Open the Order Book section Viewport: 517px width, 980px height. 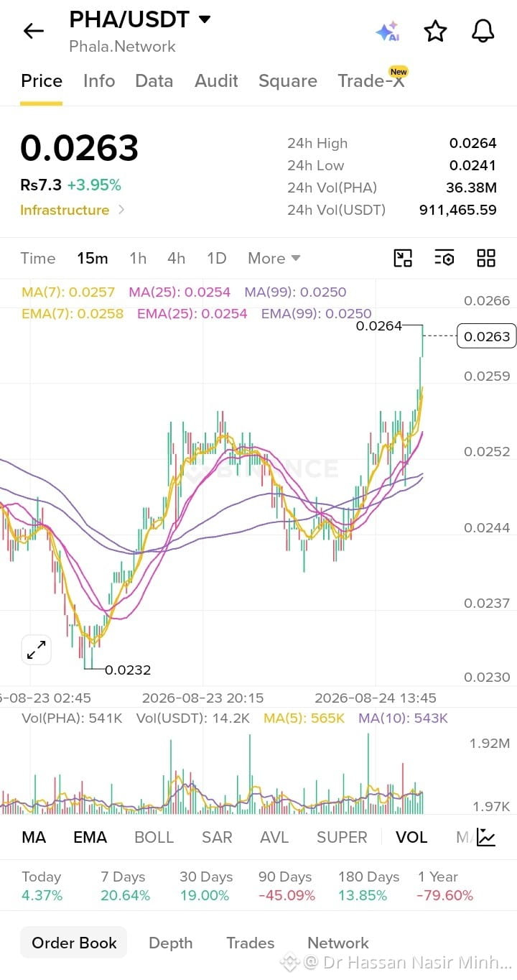[74, 943]
